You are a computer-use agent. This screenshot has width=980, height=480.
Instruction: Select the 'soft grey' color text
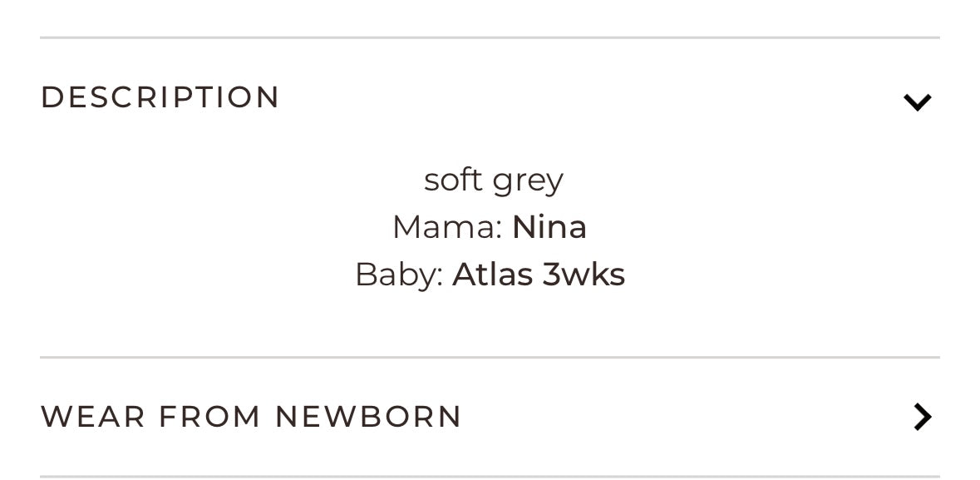pyautogui.click(x=494, y=181)
